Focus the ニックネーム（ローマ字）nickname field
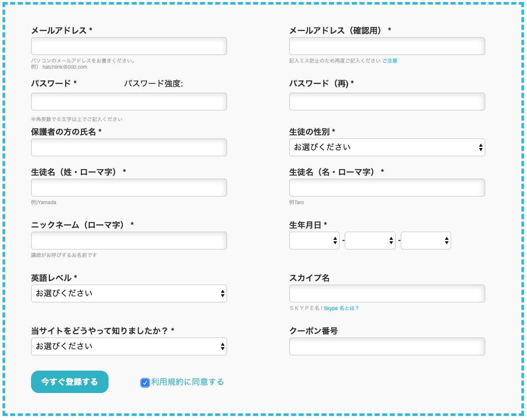Screen dimensions: 527x420 click(129, 240)
